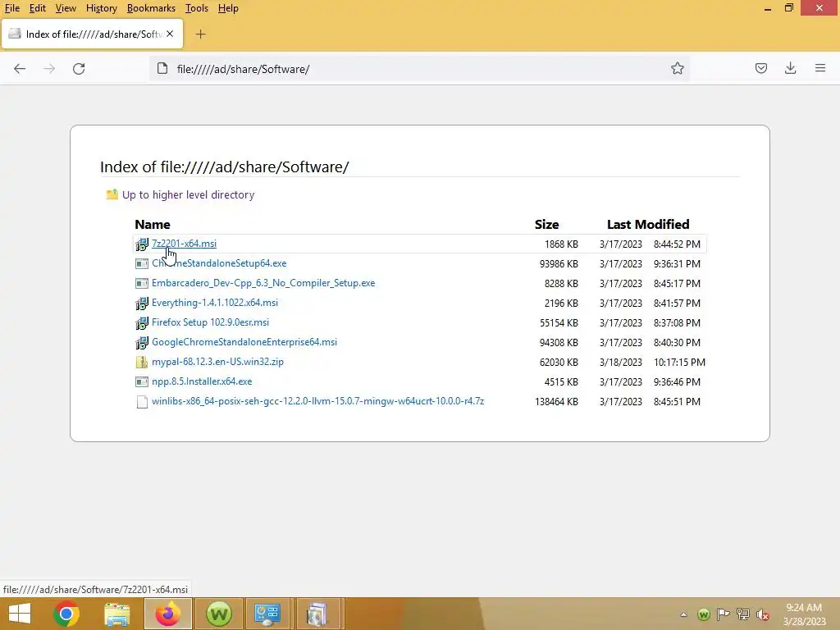The height and width of the screenshot is (630, 840).
Task: Open the Tools menu
Action: (x=197, y=8)
